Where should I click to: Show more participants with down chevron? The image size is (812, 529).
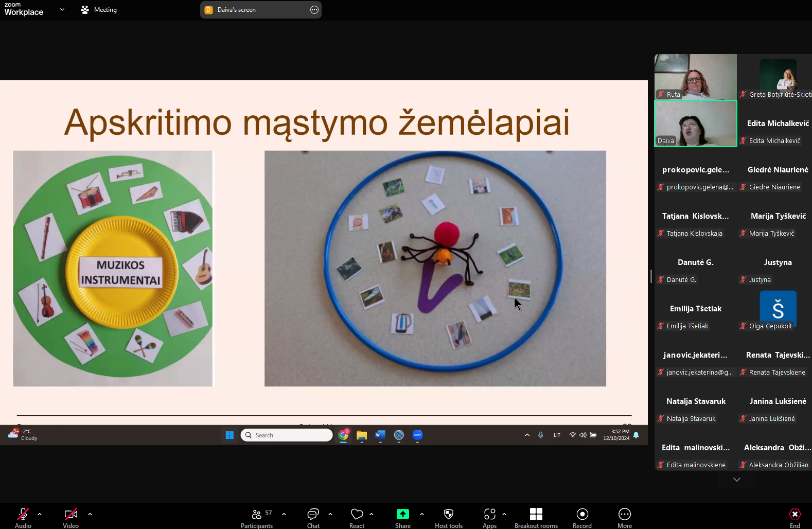coord(737,480)
